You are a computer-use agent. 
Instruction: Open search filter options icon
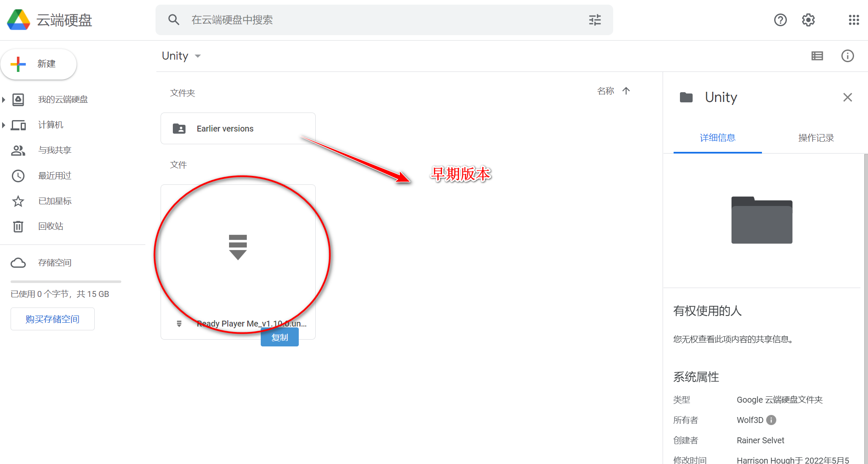pos(595,20)
